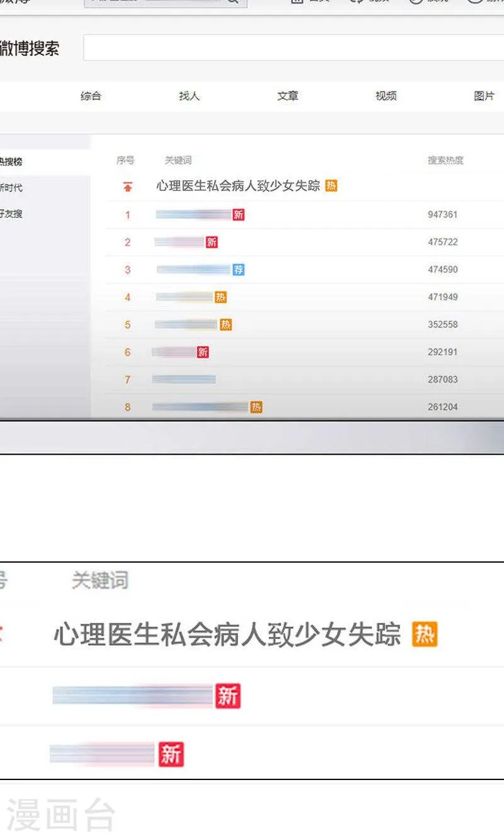The image size is (504, 838).
Task: Sort by 搜索热度 column header
Action: (x=445, y=159)
